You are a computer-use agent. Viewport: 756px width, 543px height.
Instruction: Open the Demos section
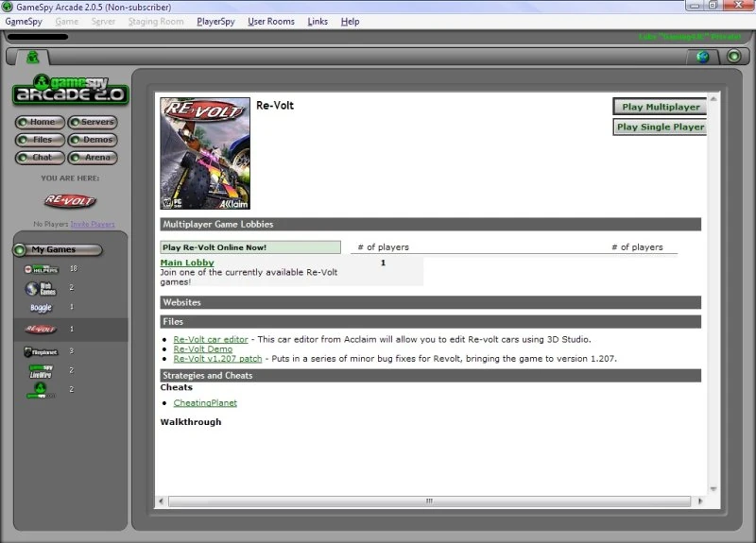click(x=93, y=140)
